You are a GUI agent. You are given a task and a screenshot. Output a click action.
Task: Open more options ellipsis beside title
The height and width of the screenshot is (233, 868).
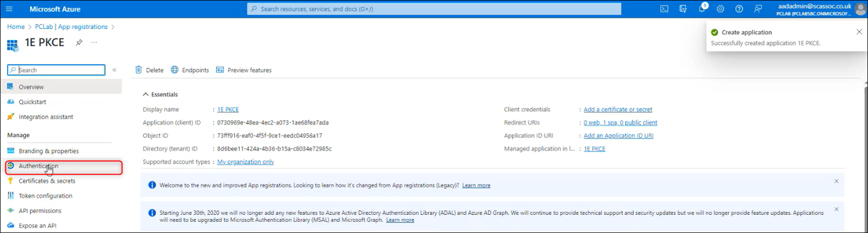click(94, 43)
